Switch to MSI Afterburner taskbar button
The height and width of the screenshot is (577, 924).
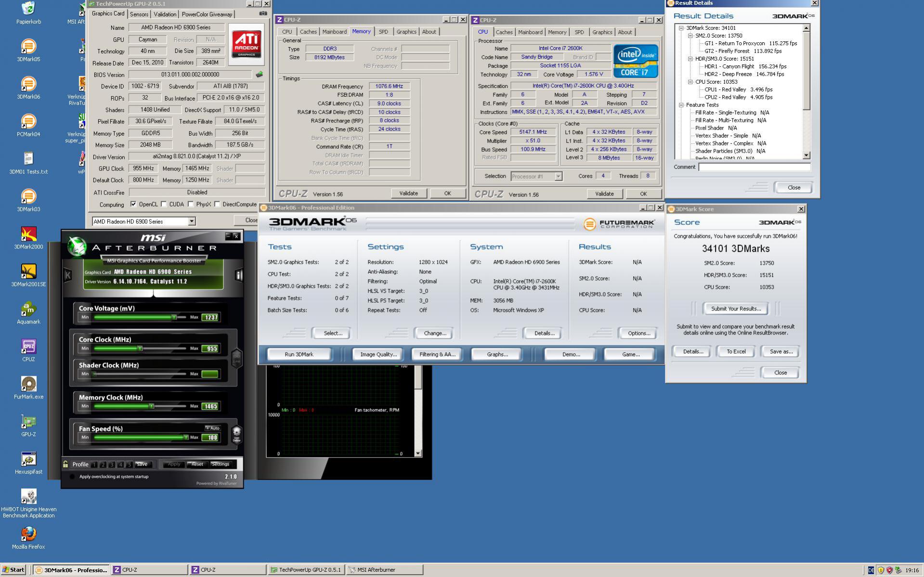(x=384, y=570)
